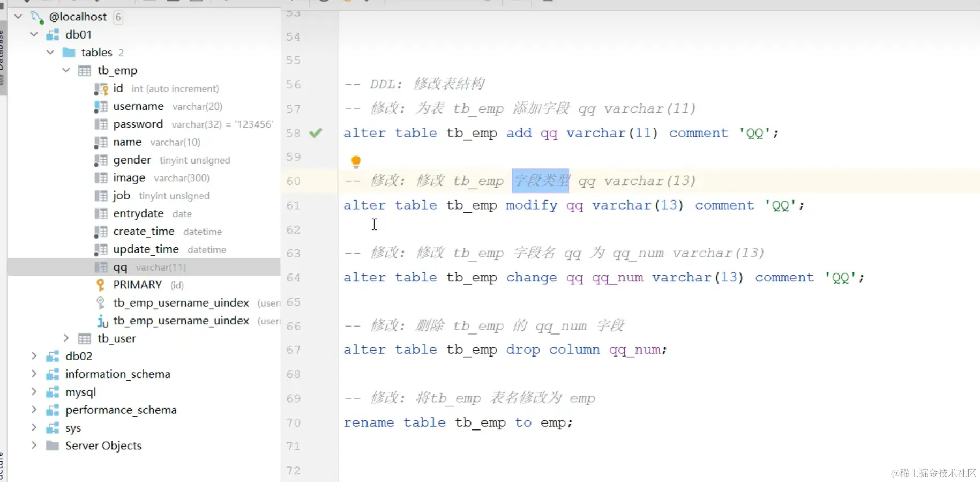Expand the performance_schema node
Screen dimensions: 980x482
point(34,410)
